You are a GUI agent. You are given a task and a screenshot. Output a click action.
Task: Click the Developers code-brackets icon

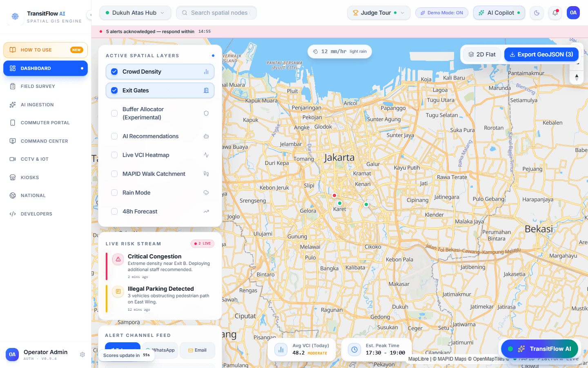[13, 214]
